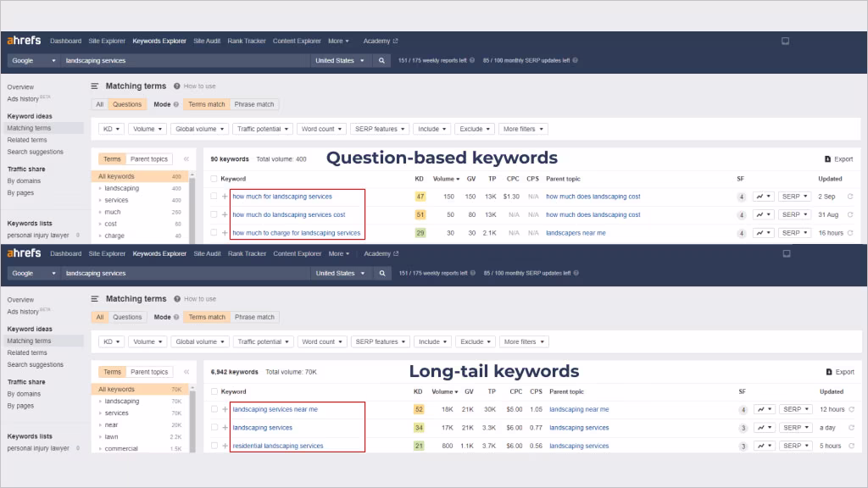Click the plus icon beside 'how much do landscaping services cost'

point(225,214)
